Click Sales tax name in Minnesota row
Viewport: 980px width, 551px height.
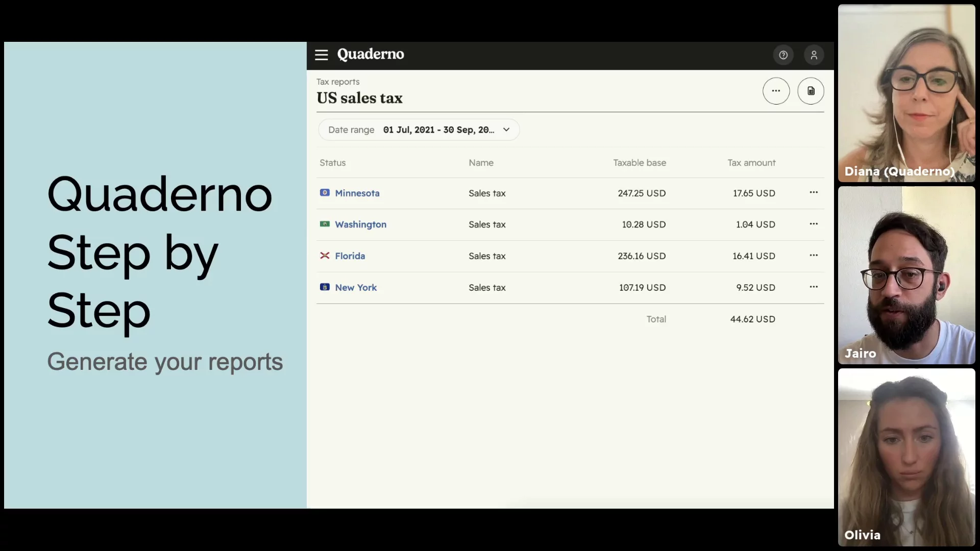(x=487, y=193)
